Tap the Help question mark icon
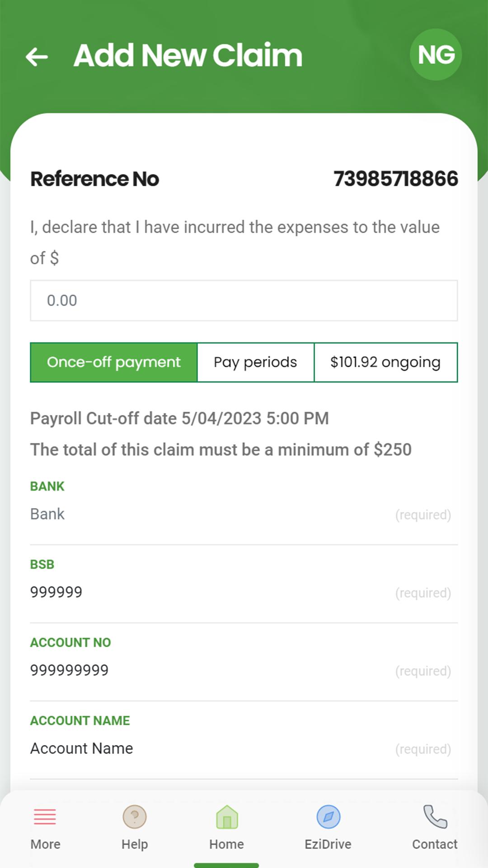 [135, 817]
